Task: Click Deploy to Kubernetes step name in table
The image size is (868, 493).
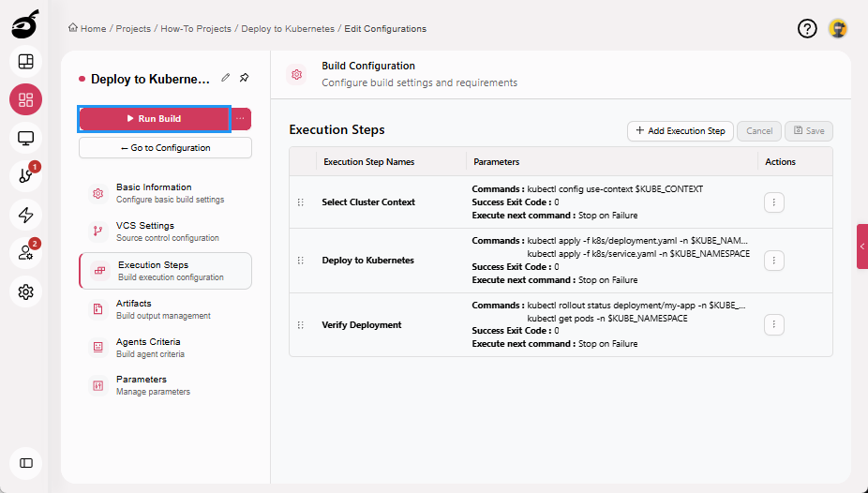Action: pyautogui.click(x=367, y=261)
